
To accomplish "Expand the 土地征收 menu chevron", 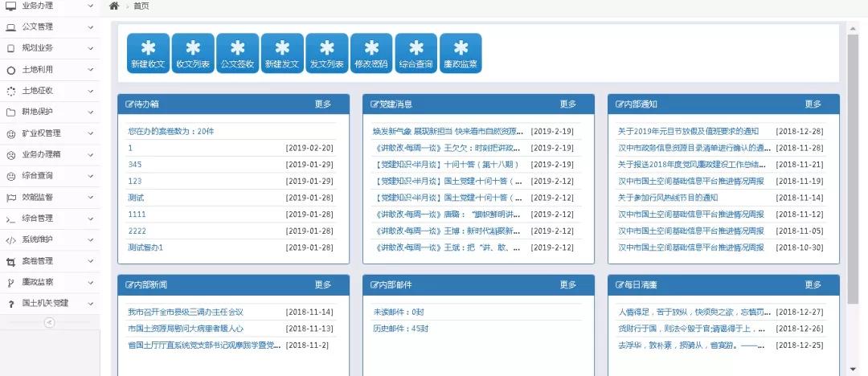I will click(90, 91).
